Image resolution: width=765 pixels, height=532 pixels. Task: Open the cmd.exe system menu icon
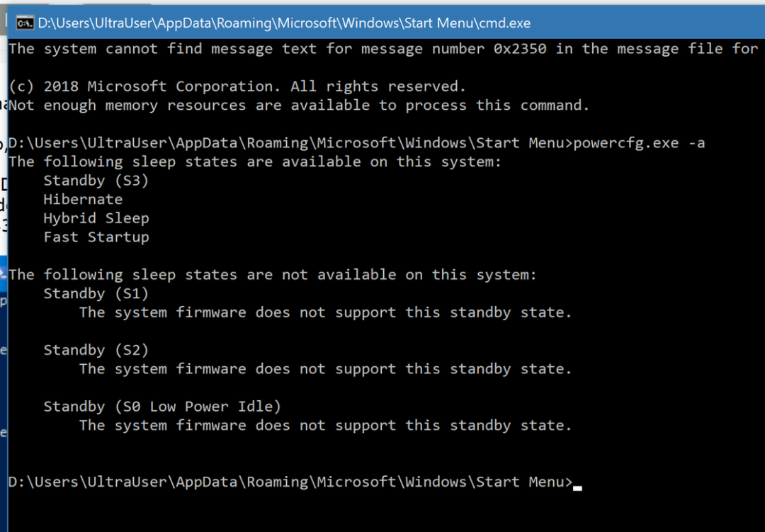[24, 23]
